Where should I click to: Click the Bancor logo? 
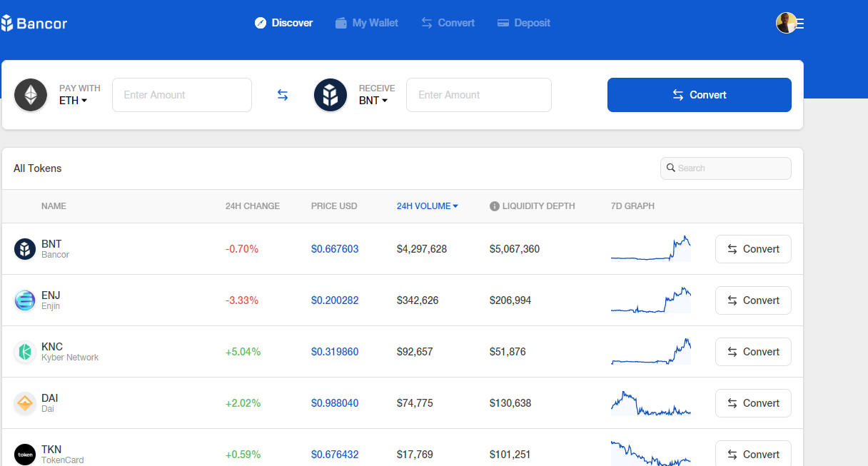point(34,23)
